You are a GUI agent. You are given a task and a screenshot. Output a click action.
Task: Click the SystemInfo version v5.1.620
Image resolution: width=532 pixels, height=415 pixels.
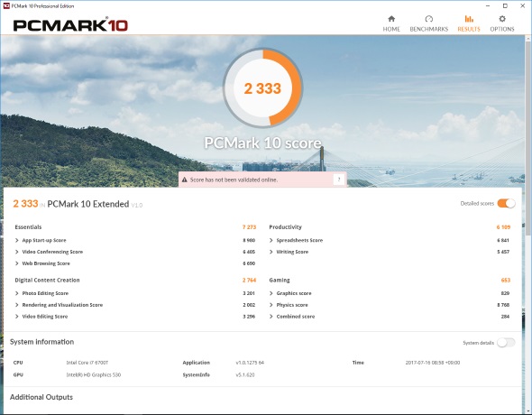tap(245, 374)
